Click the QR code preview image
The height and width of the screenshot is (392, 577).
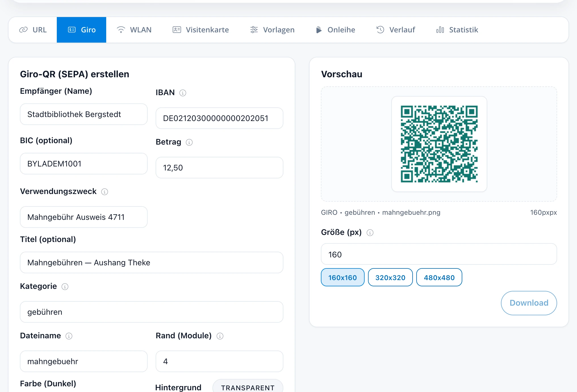point(439,144)
